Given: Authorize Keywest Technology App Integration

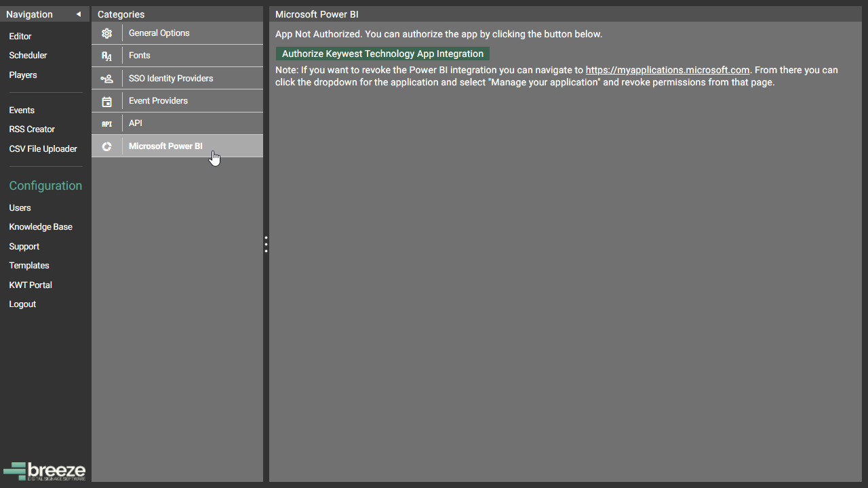Looking at the screenshot, I should (382, 54).
